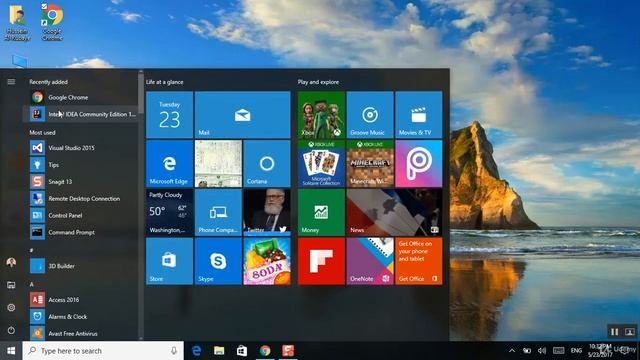640x360 pixels.
Task: Open Remote Desktop Connection
Action: tap(80, 198)
